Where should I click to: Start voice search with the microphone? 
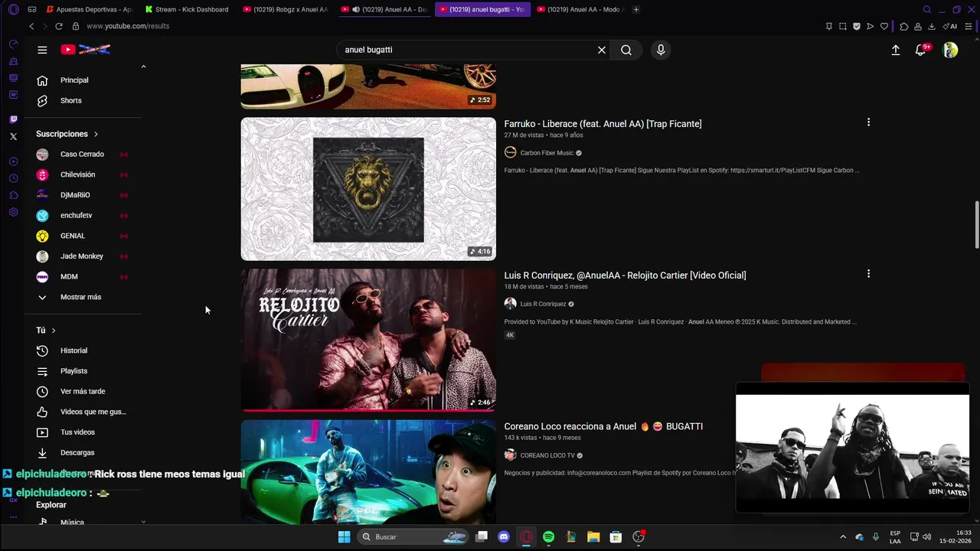click(x=661, y=50)
